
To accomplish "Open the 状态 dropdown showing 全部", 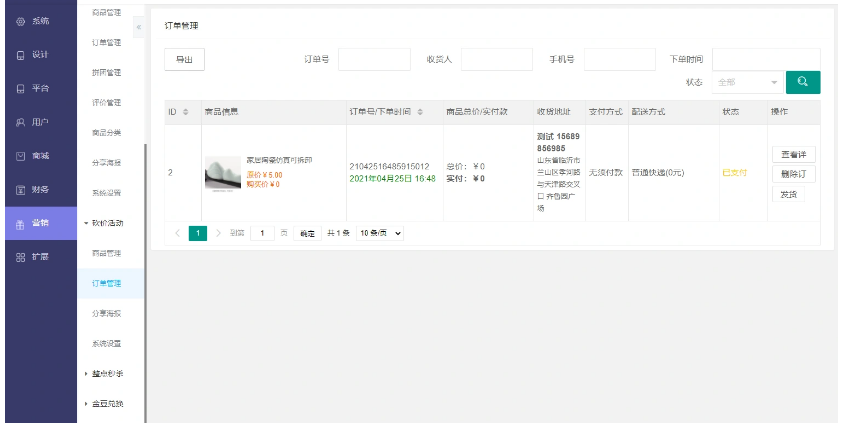I will (x=748, y=83).
